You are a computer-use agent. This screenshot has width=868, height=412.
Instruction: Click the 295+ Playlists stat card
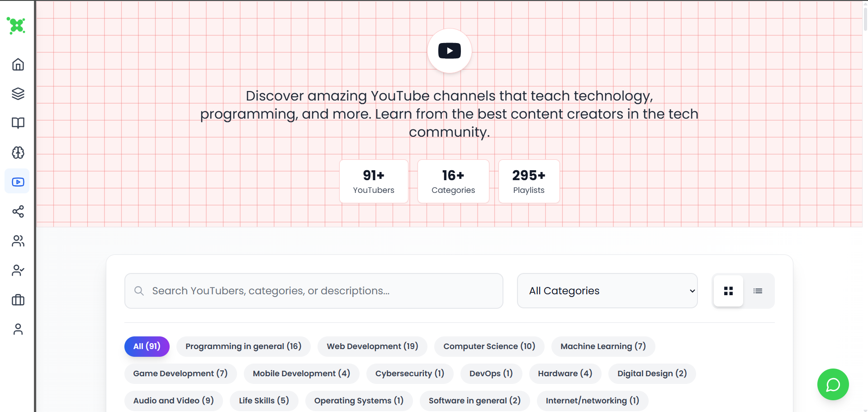click(x=529, y=181)
